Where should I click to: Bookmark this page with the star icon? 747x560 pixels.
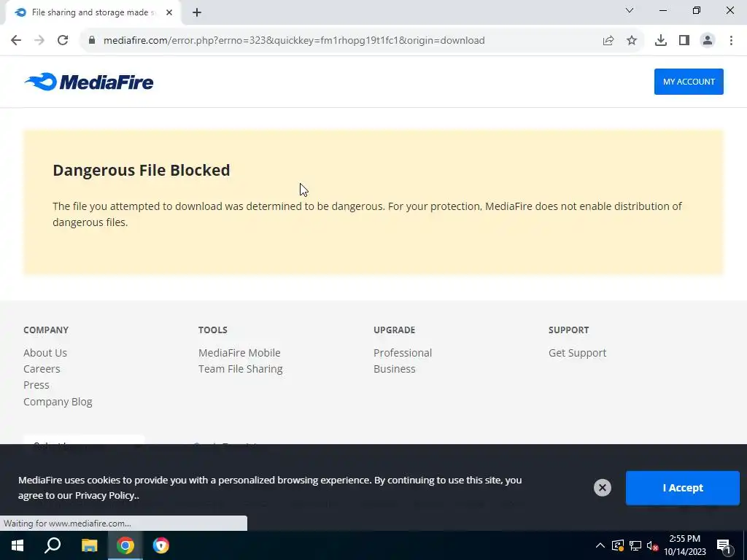[632, 41]
